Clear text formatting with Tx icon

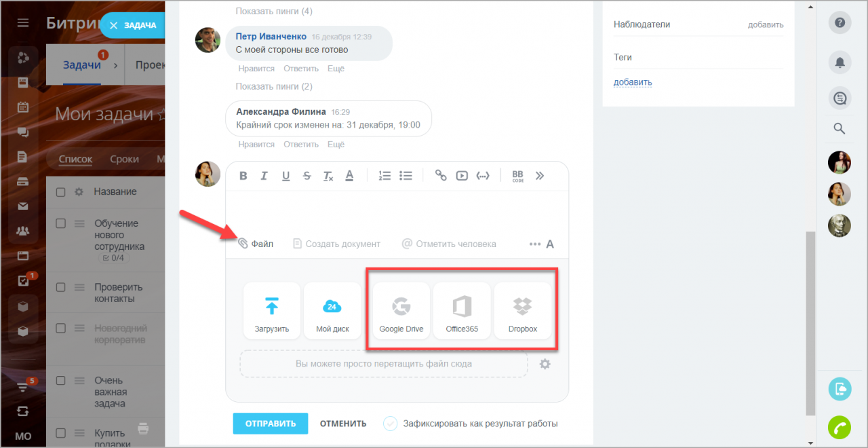click(x=328, y=176)
